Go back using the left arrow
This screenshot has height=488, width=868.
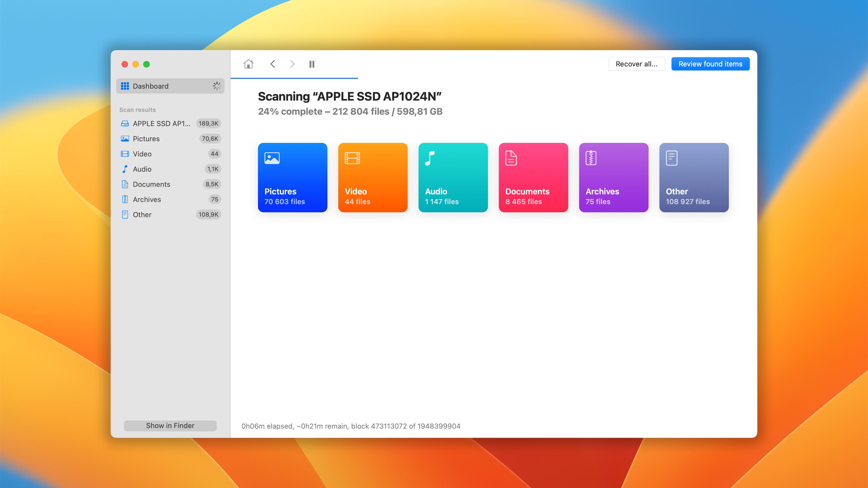(x=273, y=64)
